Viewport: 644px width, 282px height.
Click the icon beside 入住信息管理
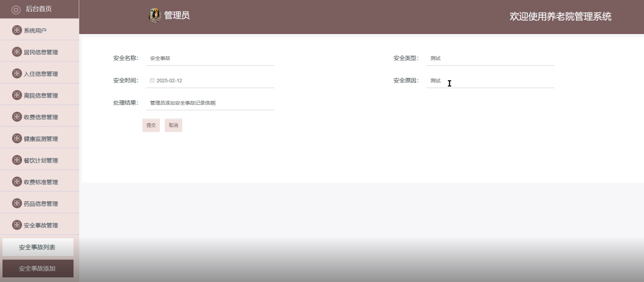click(x=17, y=73)
